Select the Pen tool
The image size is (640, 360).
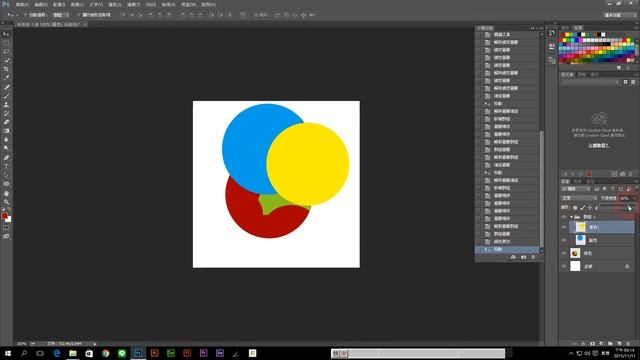6,158
